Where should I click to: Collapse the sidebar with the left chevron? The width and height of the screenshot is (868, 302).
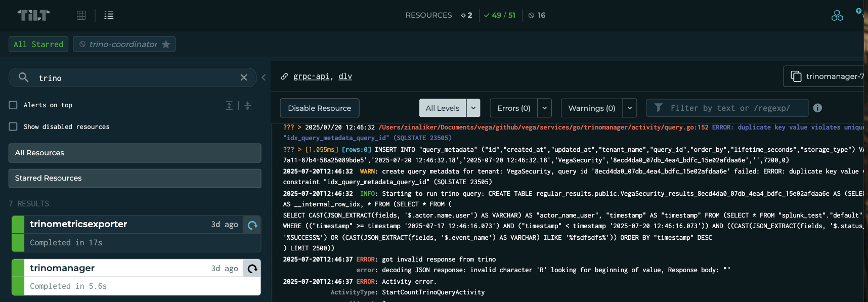coord(264,77)
